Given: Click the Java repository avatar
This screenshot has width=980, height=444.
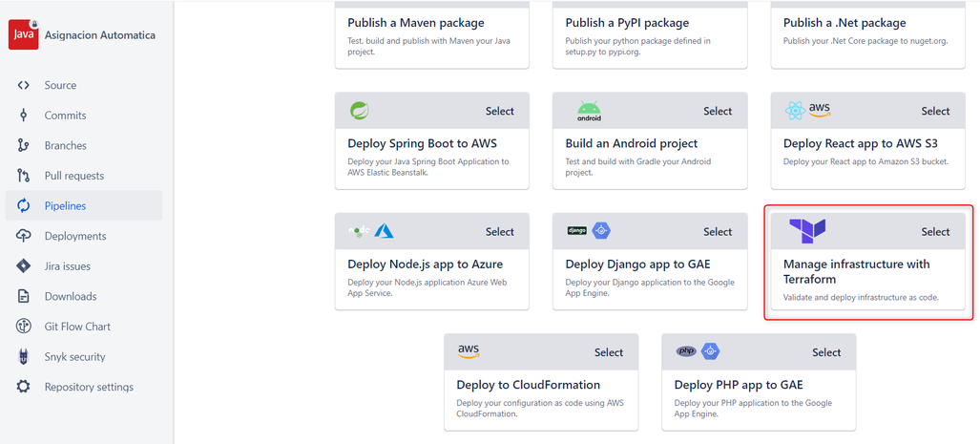Looking at the screenshot, I should (x=23, y=35).
